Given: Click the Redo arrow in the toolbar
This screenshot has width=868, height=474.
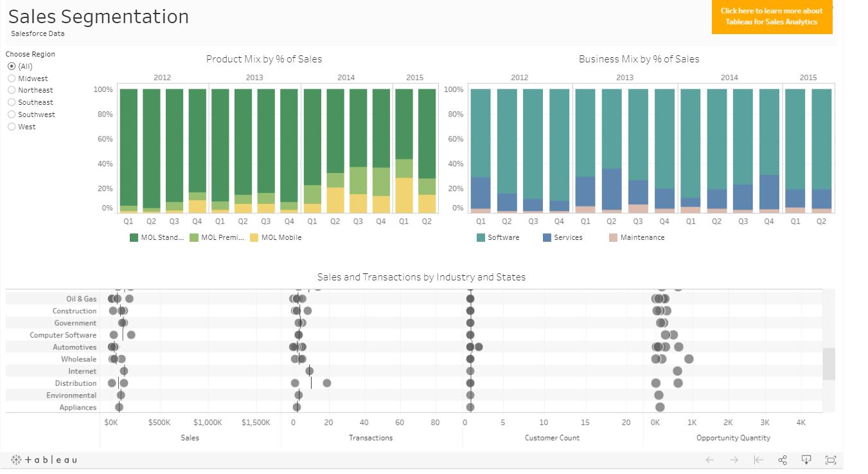Looking at the screenshot, I should tap(733, 460).
